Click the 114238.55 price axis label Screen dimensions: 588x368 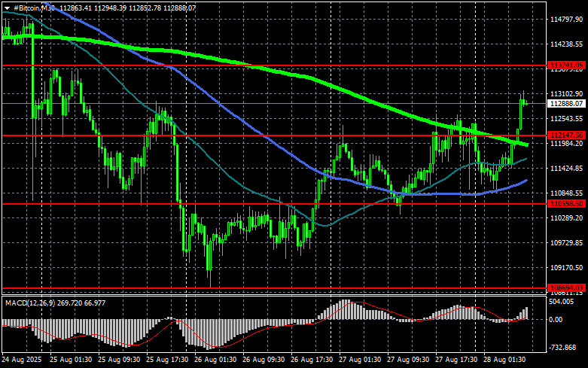tap(566, 44)
